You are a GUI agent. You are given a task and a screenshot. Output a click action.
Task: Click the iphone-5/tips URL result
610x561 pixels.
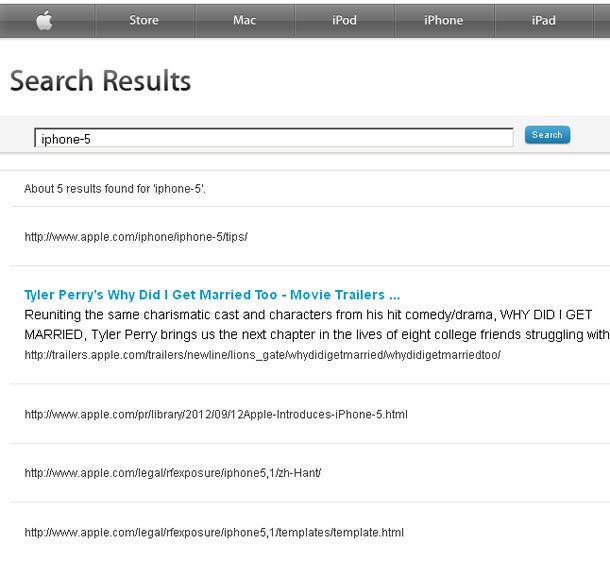coord(136,237)
